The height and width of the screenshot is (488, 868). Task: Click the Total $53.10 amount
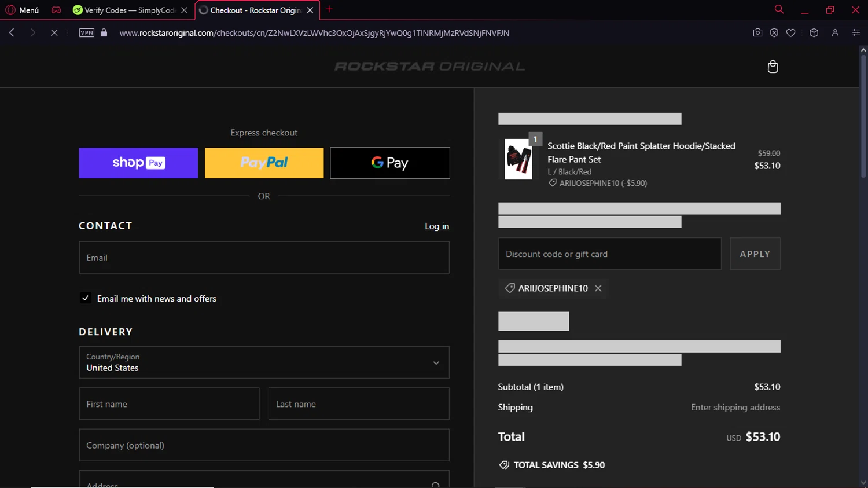[x=763, y=437]
